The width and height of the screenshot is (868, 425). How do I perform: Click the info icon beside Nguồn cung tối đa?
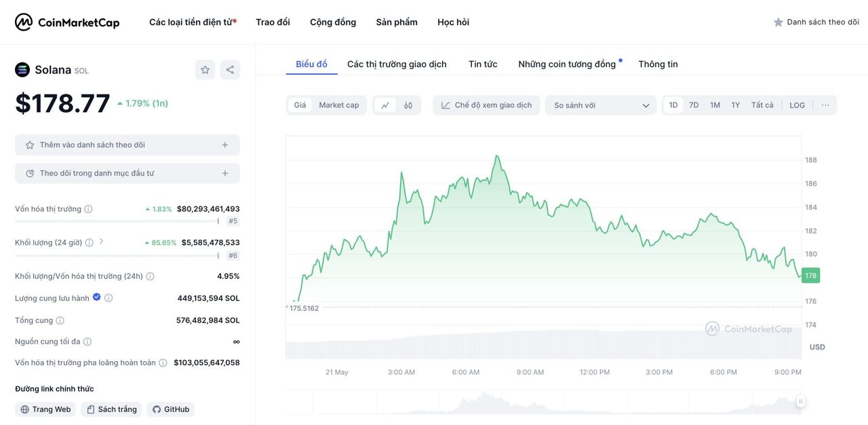coord(87,341)
